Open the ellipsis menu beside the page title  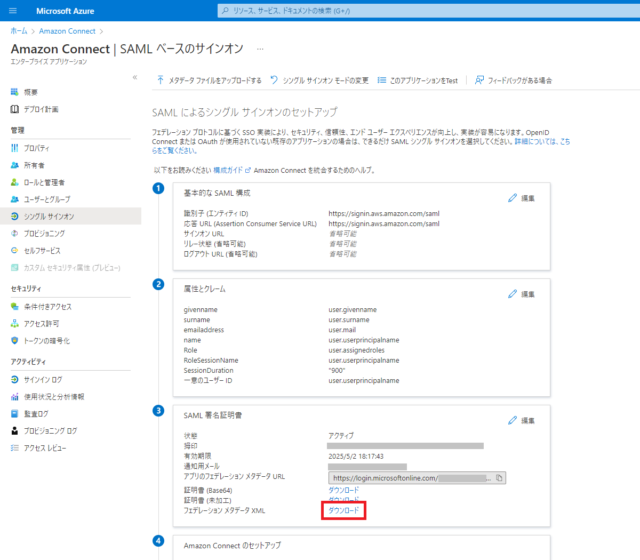tap(260, 49)
